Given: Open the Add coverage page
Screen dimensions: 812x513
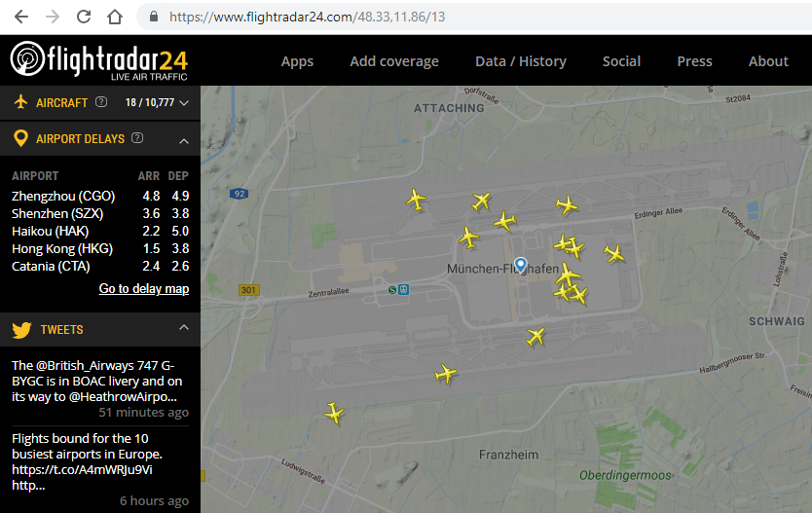Looking at the screenshot, I should pos(394,61).
